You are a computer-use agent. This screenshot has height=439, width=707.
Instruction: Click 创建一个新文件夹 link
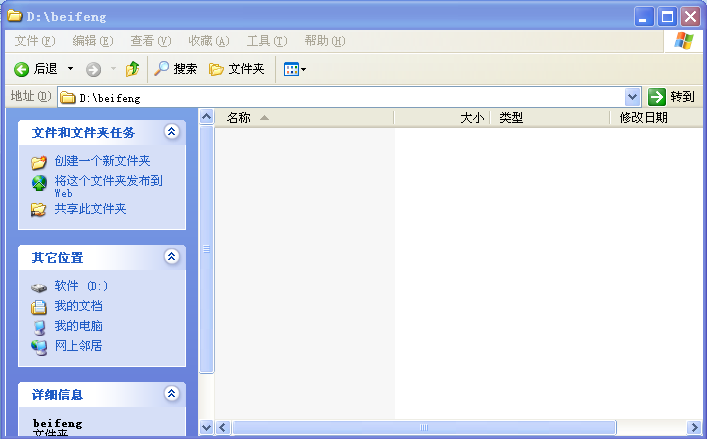[102, 161]
